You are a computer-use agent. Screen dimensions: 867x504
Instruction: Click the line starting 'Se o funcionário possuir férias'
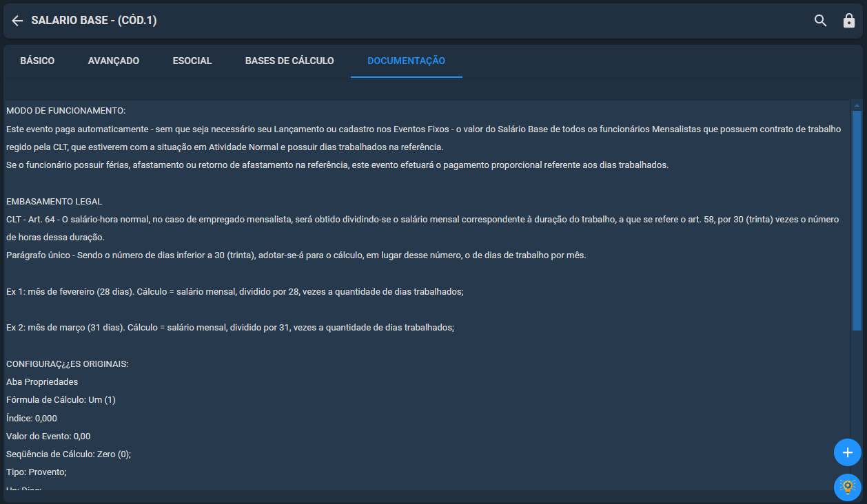tap(337, 165)
